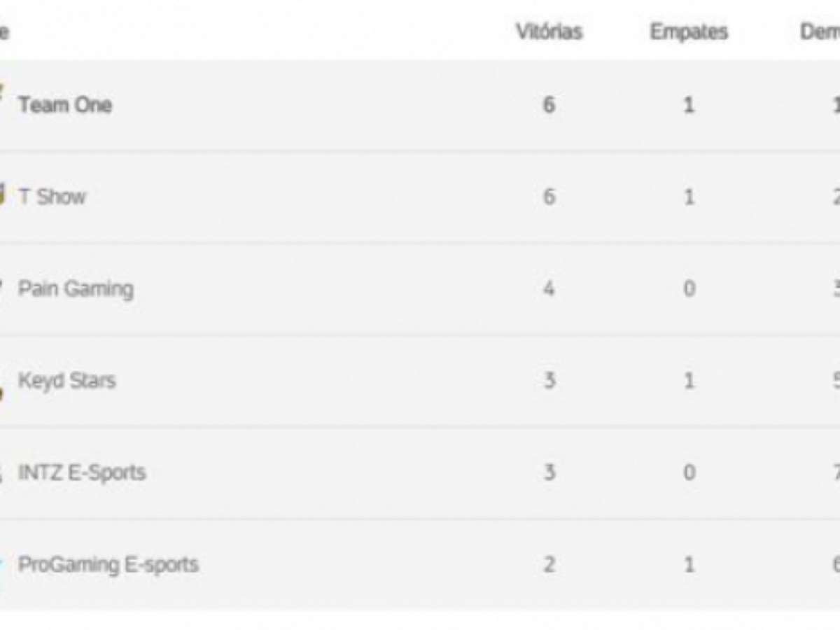
Task: Click T Show's draws value 1
Action: 689,197
